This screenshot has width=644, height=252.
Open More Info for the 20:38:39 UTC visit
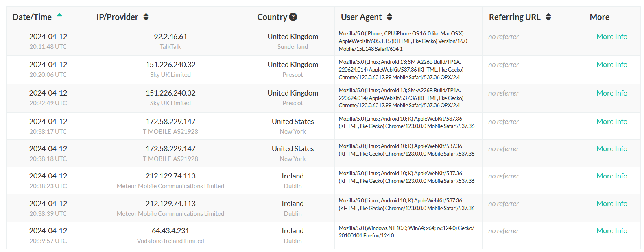pyautogui.click(x=611, y=204)
